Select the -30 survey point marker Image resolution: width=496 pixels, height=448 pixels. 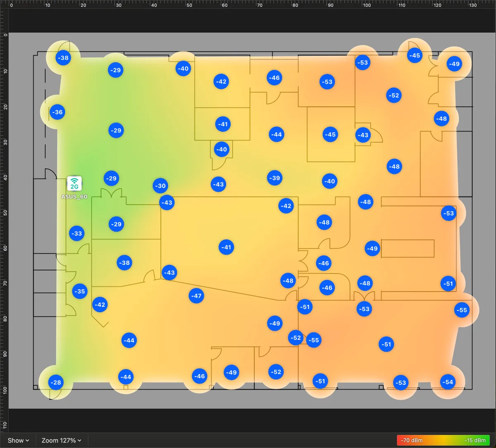click(x=160, y=186)
